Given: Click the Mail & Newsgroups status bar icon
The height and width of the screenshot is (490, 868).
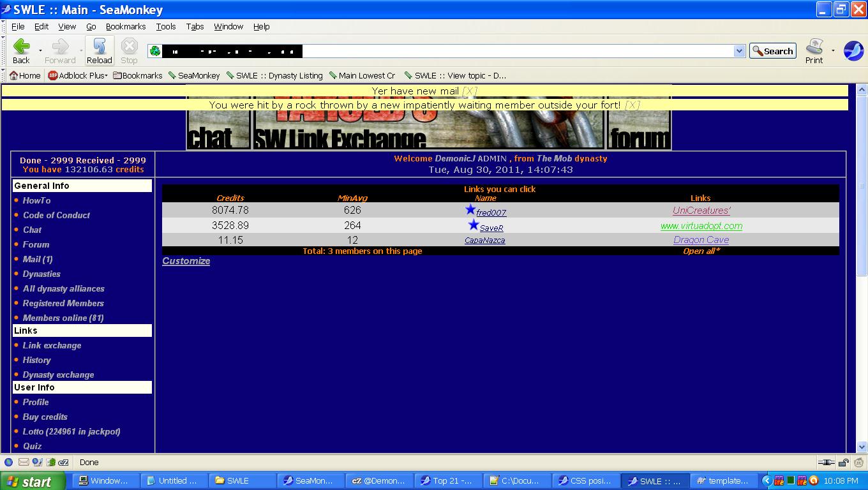Looking at the screenshot, I should pyautogui.click(x=24, y=463).
